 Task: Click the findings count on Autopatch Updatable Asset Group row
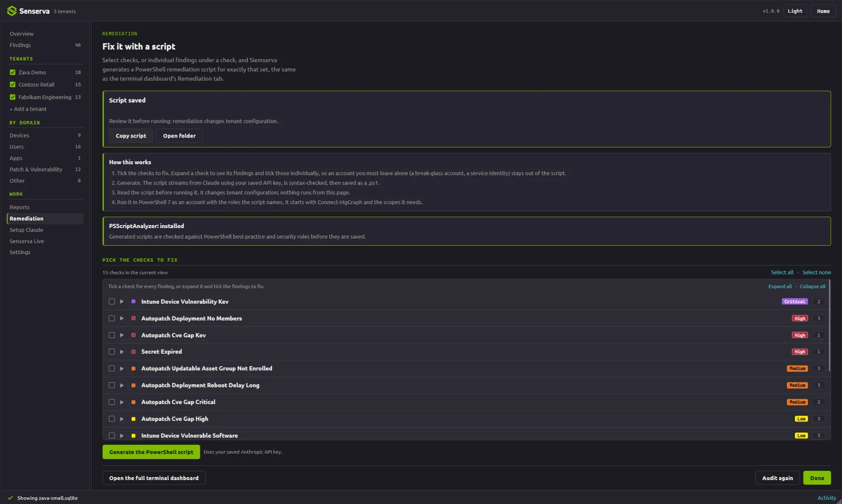[x=818, y=369]
